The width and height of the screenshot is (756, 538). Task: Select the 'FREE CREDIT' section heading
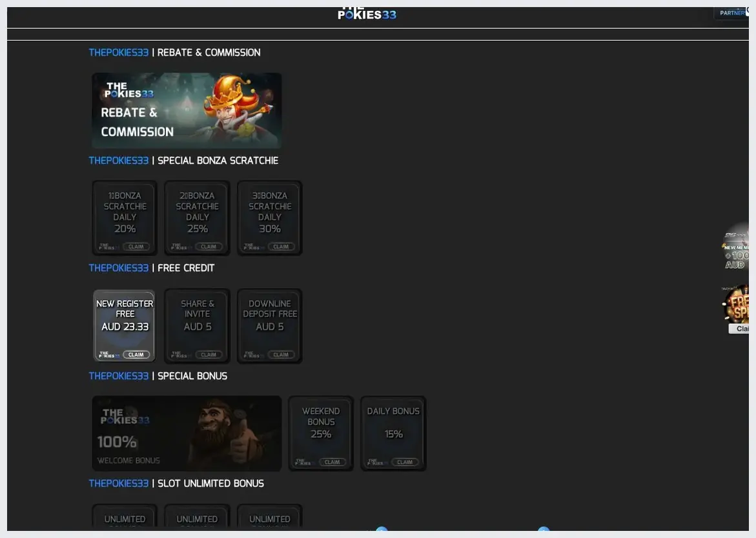click(x=186, y=268)
